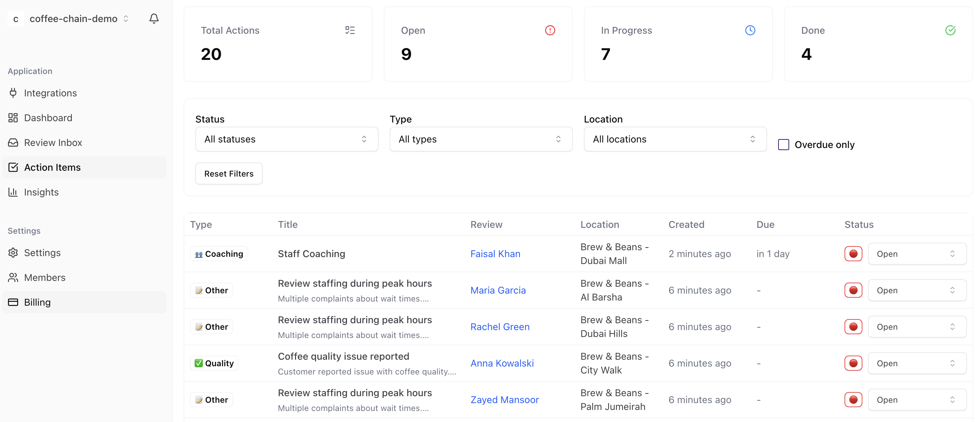
Task: Select the Billing sidebar entry
Action: pyautogui.click(x=37, y=302)
